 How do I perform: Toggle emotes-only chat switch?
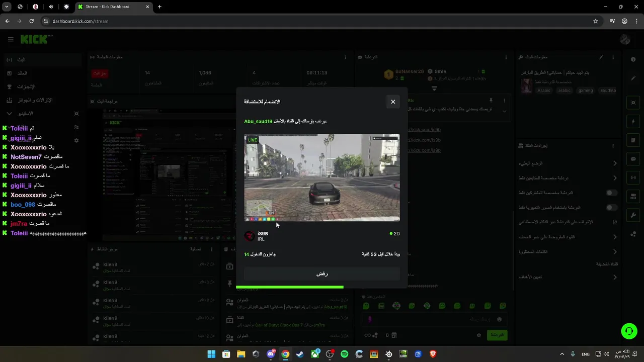611,207
